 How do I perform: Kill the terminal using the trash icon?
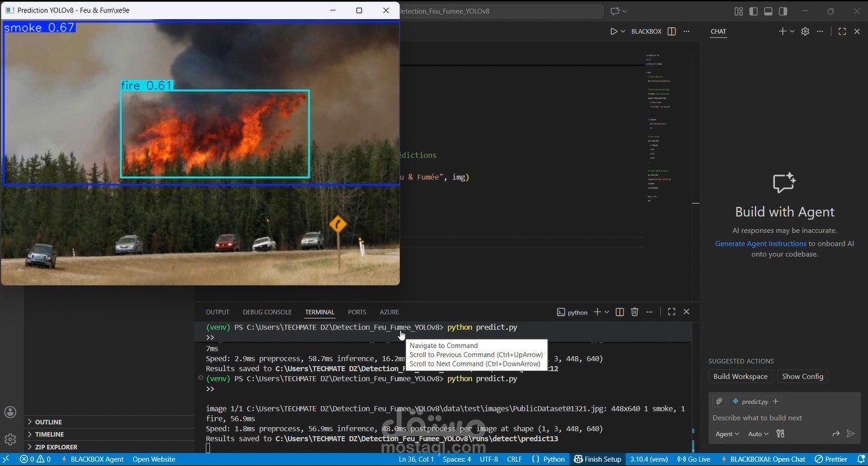point(634,312)
